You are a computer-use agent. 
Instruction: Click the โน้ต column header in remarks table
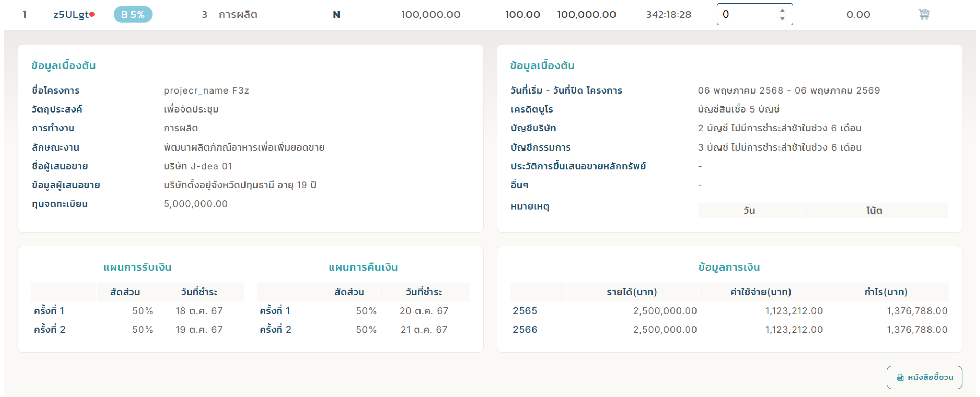pos(874,210)
